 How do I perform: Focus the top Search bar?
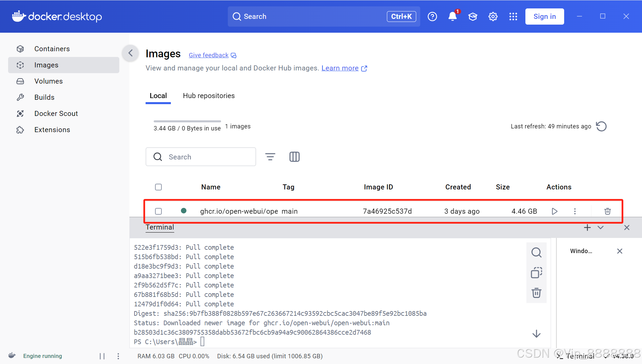(x=324, y=17)
